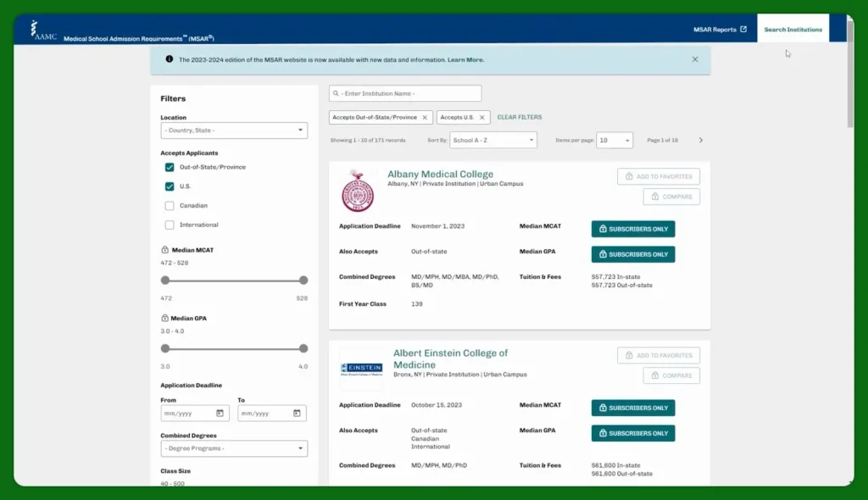Click Albany First Year Class value '139'
Image resolution: width=868 pixels, height=500 pixels.
click(417, 304)
